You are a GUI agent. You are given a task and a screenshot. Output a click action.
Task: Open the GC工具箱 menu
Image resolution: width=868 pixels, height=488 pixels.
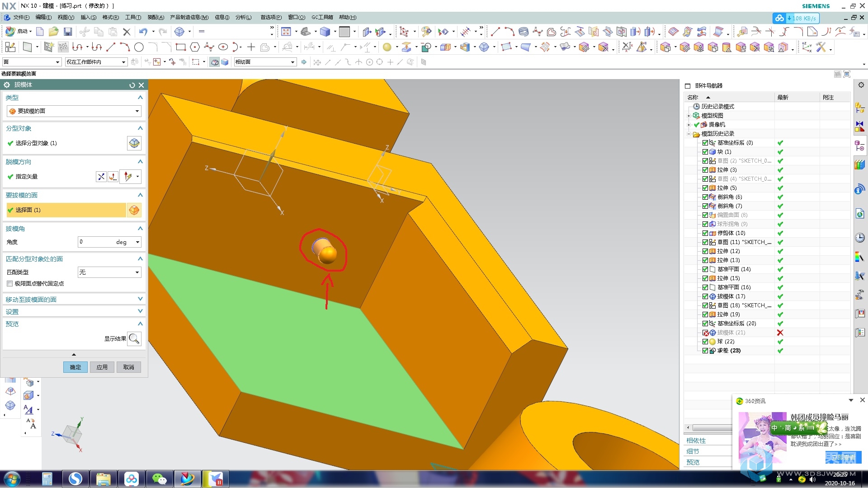[322, 17]
